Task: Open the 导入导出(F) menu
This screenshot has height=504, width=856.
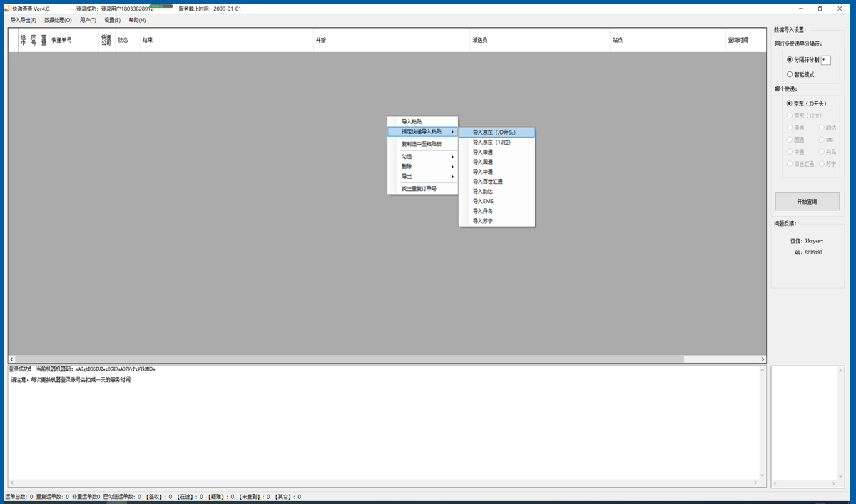Action: [24, 20]
